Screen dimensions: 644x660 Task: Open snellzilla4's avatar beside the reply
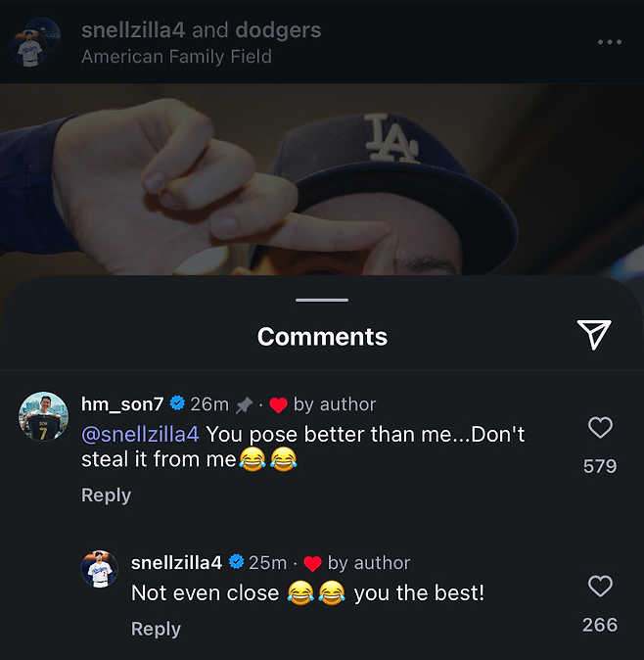click(99, 569)
